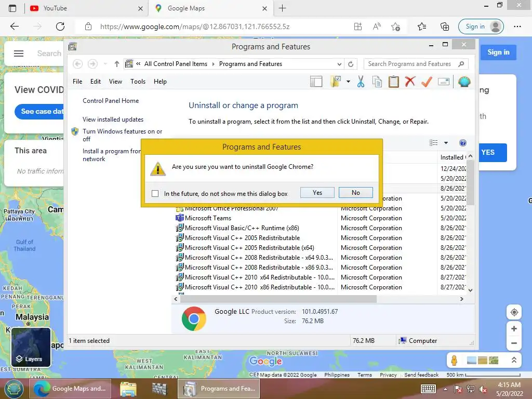Click the Paste clipboard toolbar icon
Viewport: 532px width, 399px height.
(x=394, y=82)
